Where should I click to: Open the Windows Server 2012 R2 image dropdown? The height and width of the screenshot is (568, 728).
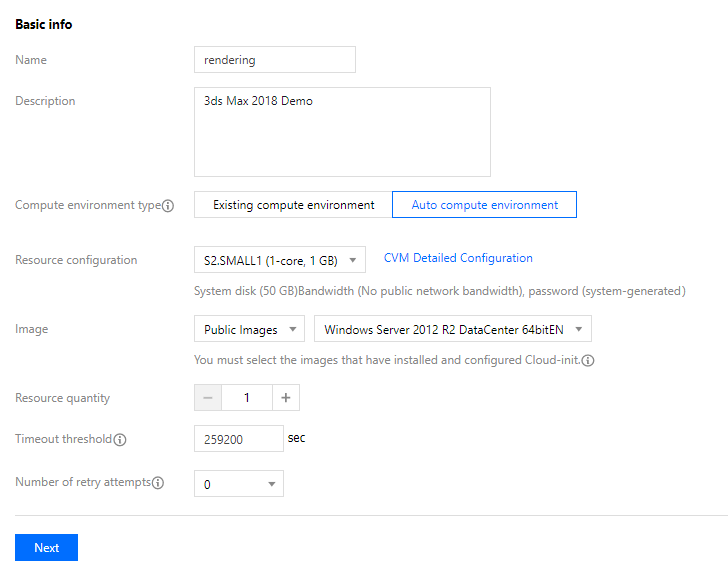pyautogui.click(x=453, y=329)
